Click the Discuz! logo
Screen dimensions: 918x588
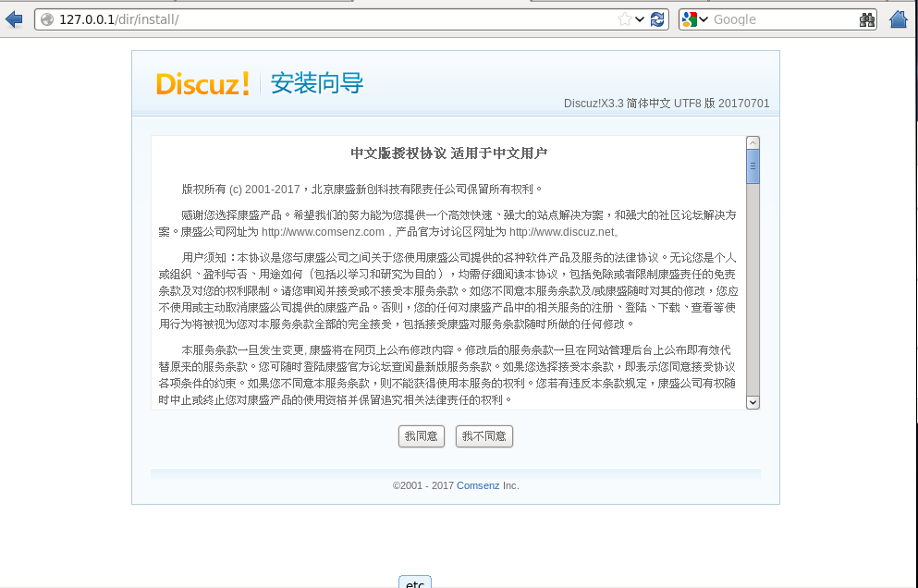(202, 84)
